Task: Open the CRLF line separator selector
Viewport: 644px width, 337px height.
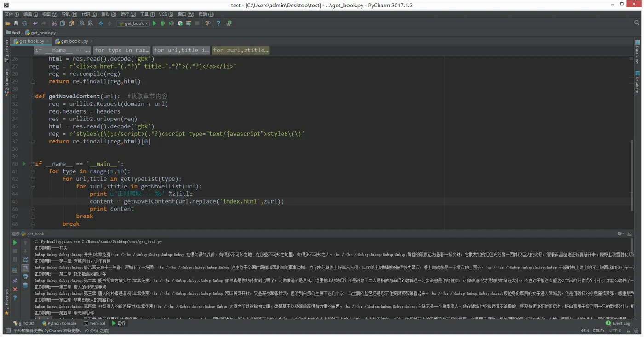Action: (x=598, y=331)
